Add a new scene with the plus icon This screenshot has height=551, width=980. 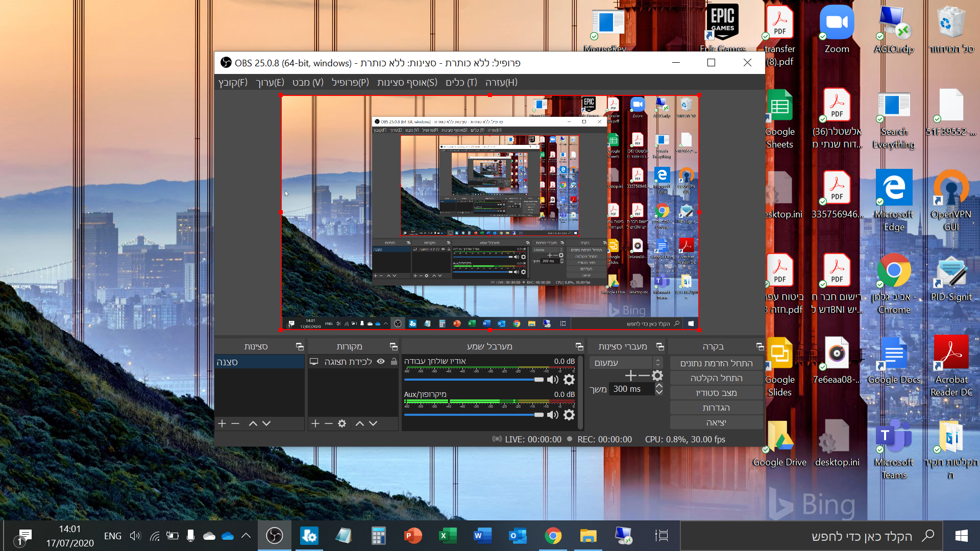[x=222, y=423]
